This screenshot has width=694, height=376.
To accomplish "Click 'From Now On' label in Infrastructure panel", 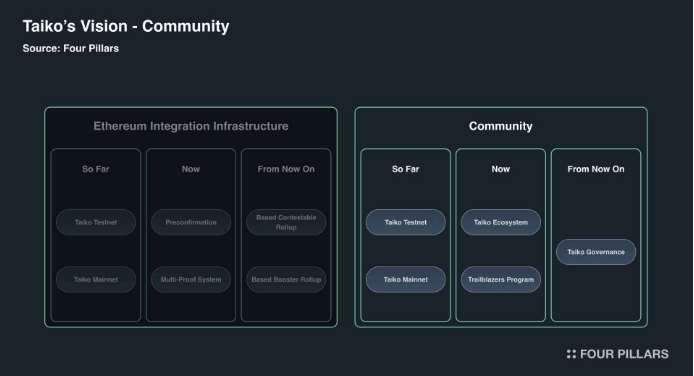I will [x=286, y=169].
